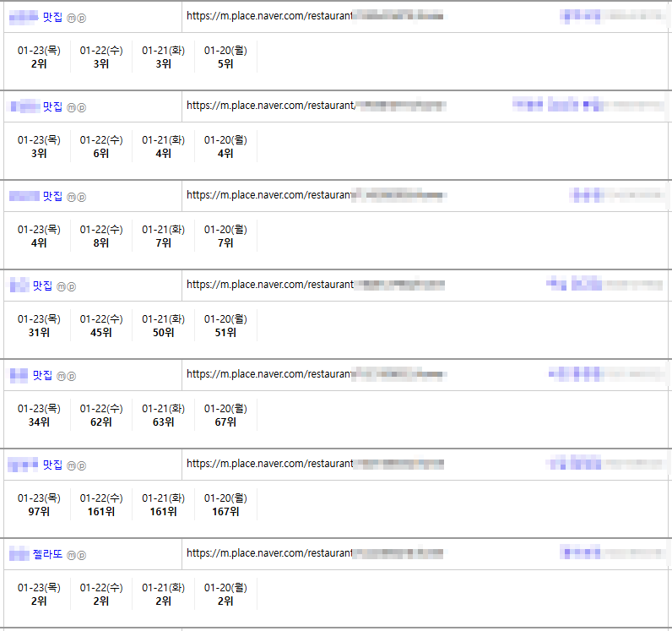672x631 pixels.
Task: Click ⓟ icon for keyword ranked 4위 on 01-23
Action: tap(82, 197)
